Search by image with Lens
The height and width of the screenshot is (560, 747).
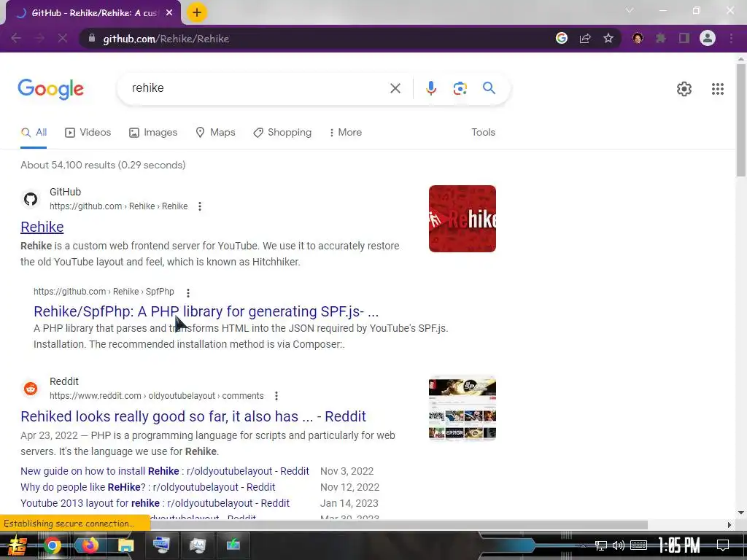460,88
